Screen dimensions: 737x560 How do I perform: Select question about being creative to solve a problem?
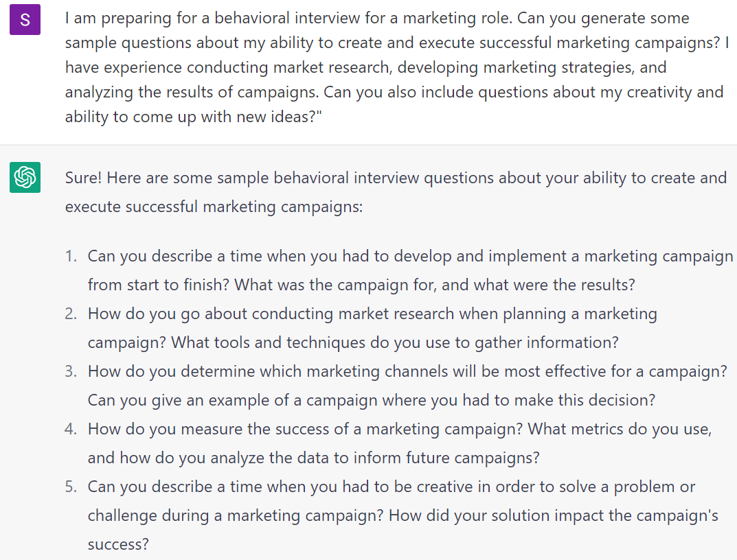pos(391,487)
